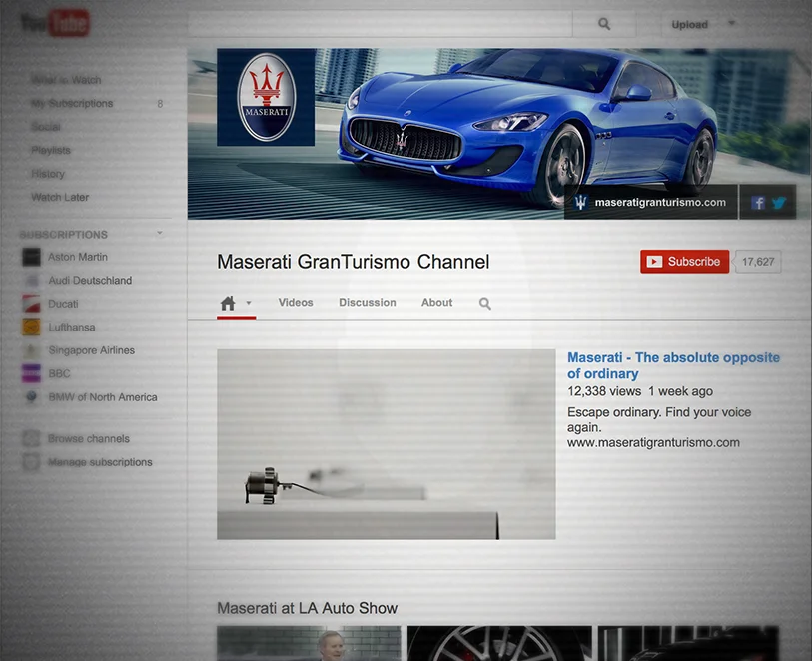812x661 pixels.
Task: Open the dropdown arrow next to Upload
Action: [732, 23]
